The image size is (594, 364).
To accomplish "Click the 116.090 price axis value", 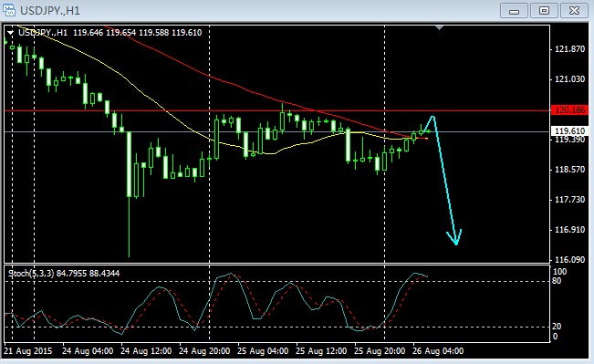I will tap(569, 260).
